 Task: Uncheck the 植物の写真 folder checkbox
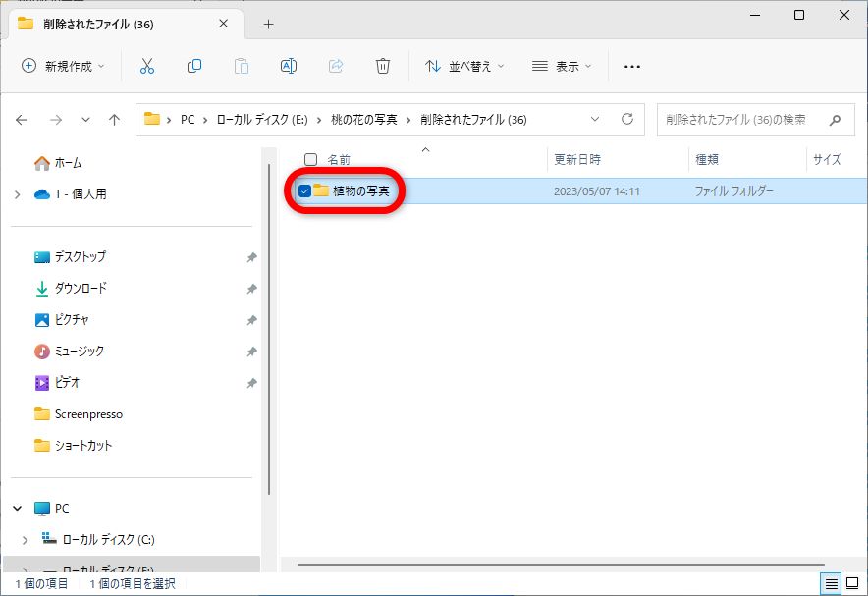coord(304,190)
